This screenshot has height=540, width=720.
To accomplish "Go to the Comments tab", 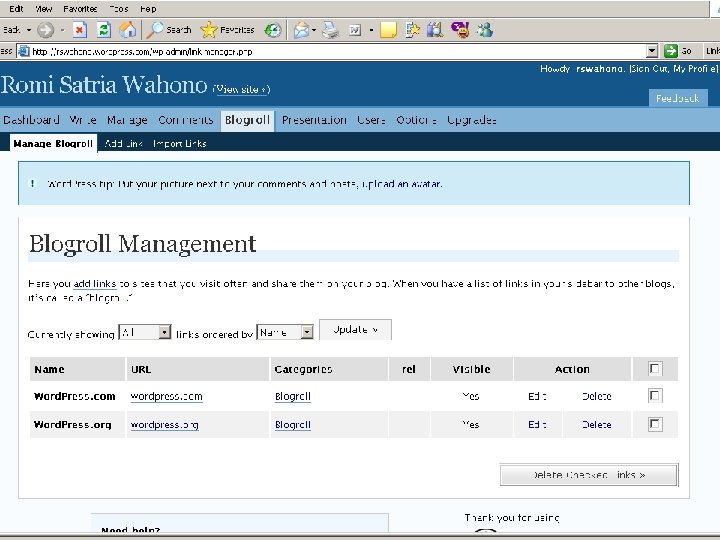I will coord(186,120).
